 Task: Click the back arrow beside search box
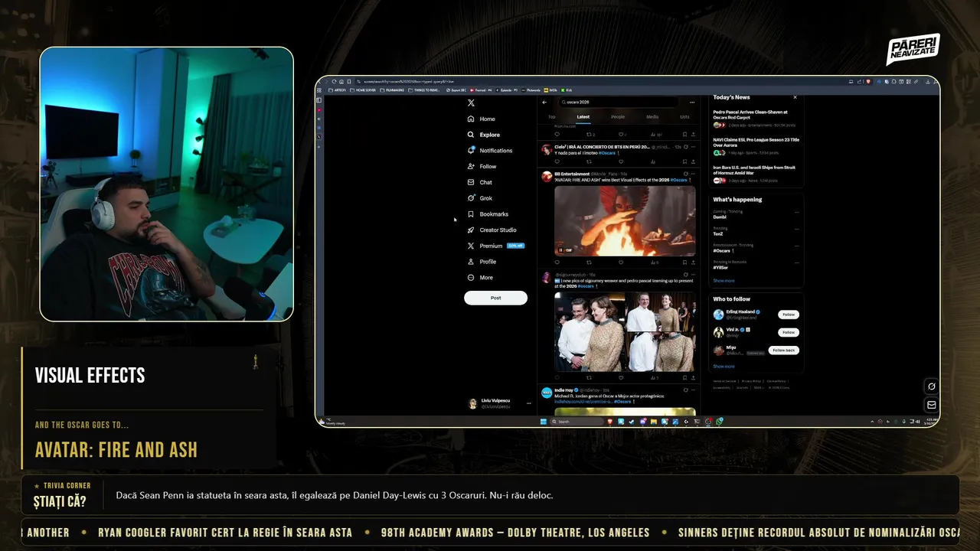click(x=544, y=103)
